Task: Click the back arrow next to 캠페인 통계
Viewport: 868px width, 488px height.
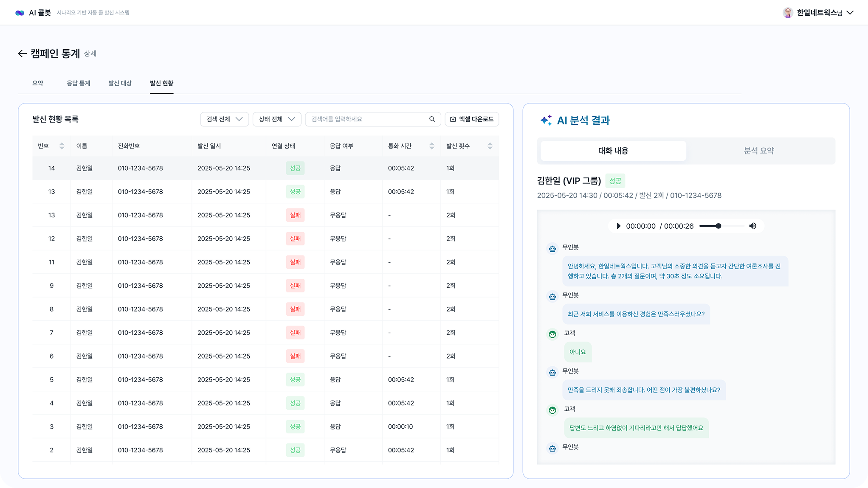Action: pos(23,53)
